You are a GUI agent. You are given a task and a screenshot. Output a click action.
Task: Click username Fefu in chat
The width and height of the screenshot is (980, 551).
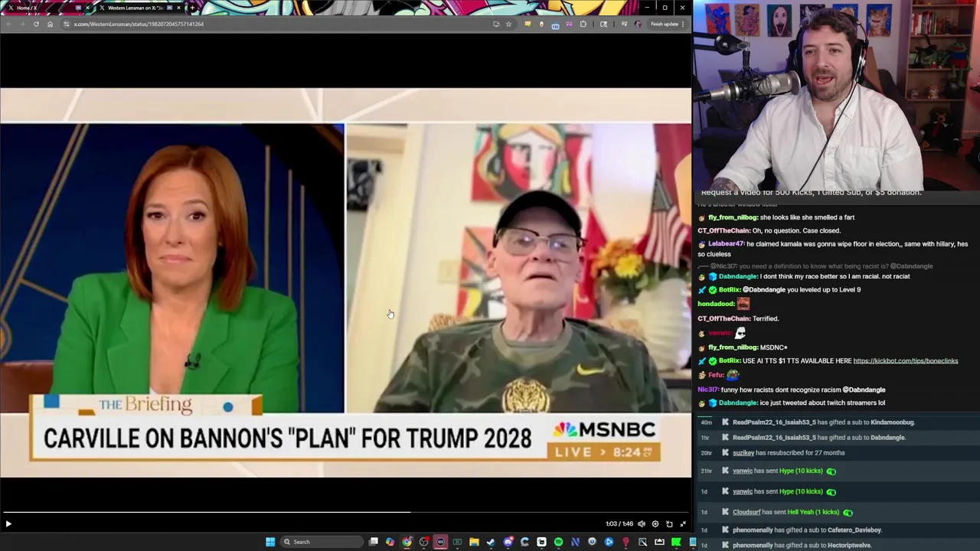(716, 375)
